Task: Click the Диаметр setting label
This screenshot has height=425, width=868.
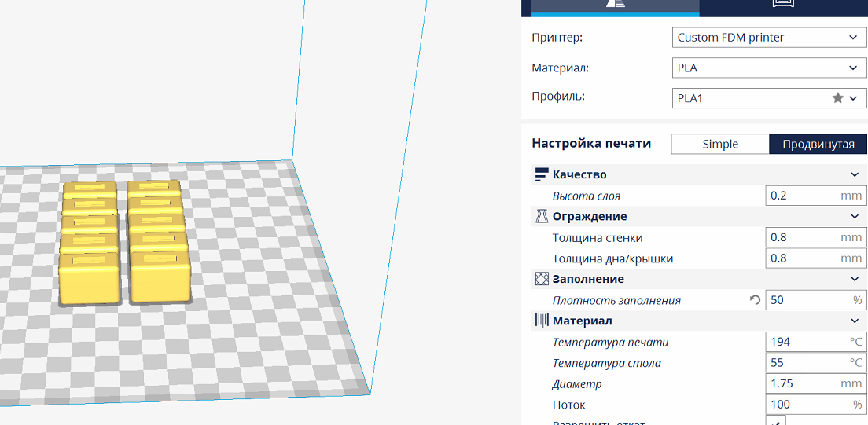Action: point(577,384)
